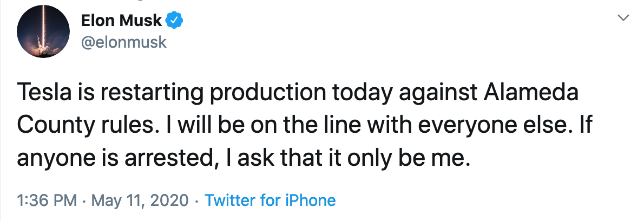The image size is (644, 220).
Task: Click the Twitter for iPhone source link
Action: click(x=270, y=200)
